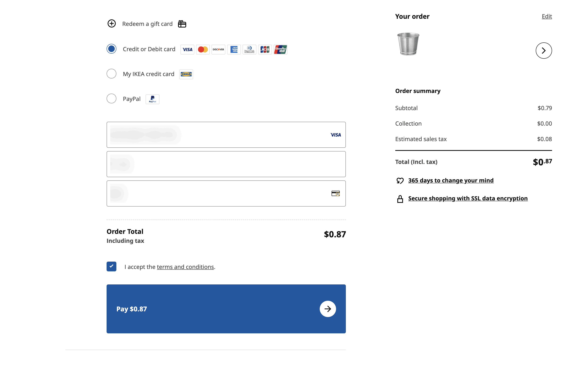This screenshot has width=588, height=367.
Task: Click the CVV card hint icon
Action: tap(336, 193)
